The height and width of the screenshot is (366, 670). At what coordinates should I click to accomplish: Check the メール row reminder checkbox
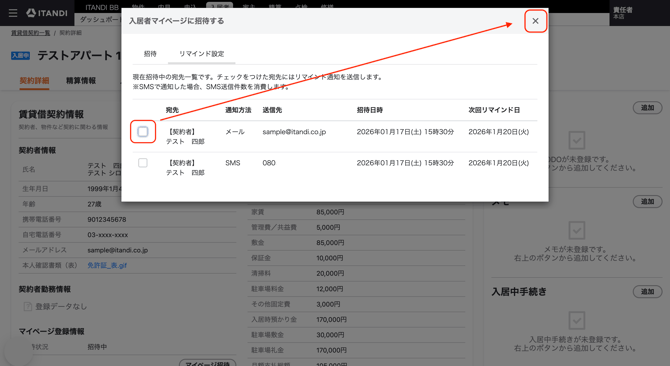point(143,132)
